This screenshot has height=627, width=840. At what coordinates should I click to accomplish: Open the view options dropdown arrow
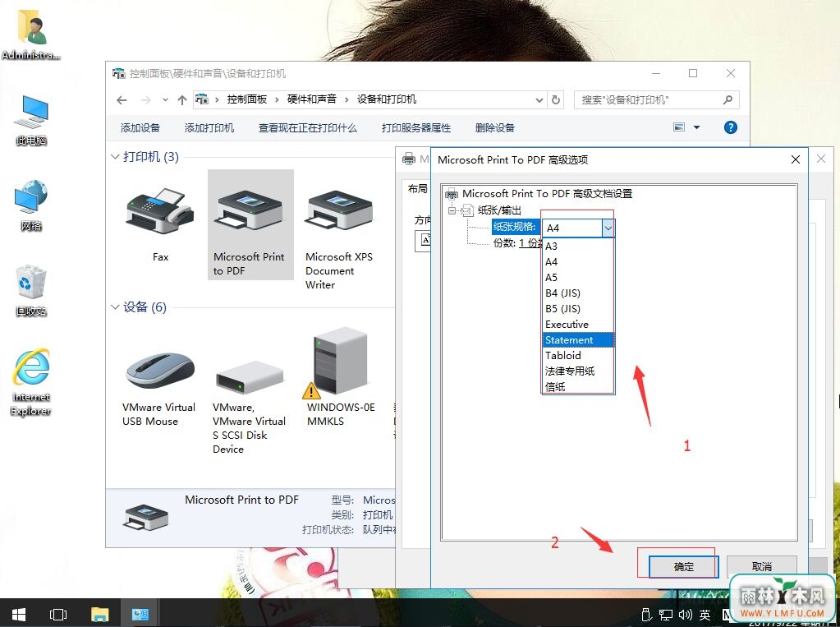[x=696, y=127]
